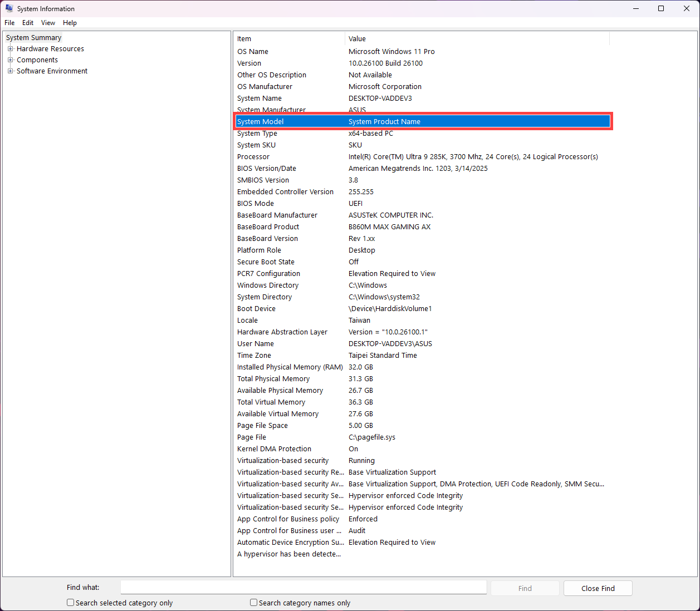Select the Total Physical Memory row
Image resolution: width=700 pixels, height=611 pixels.
(x=422, y=379)
